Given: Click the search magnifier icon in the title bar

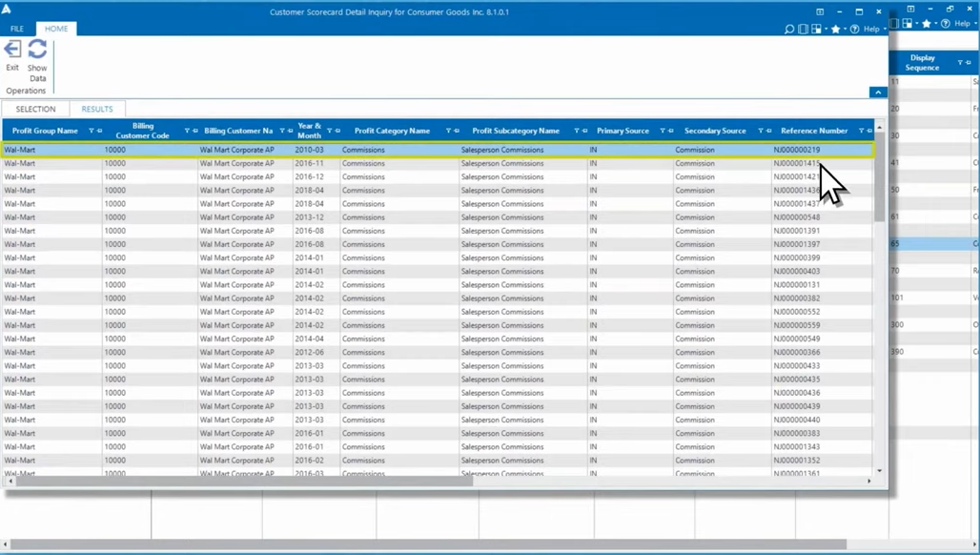Looking at the screenshot, I should [x=789, y=29].
